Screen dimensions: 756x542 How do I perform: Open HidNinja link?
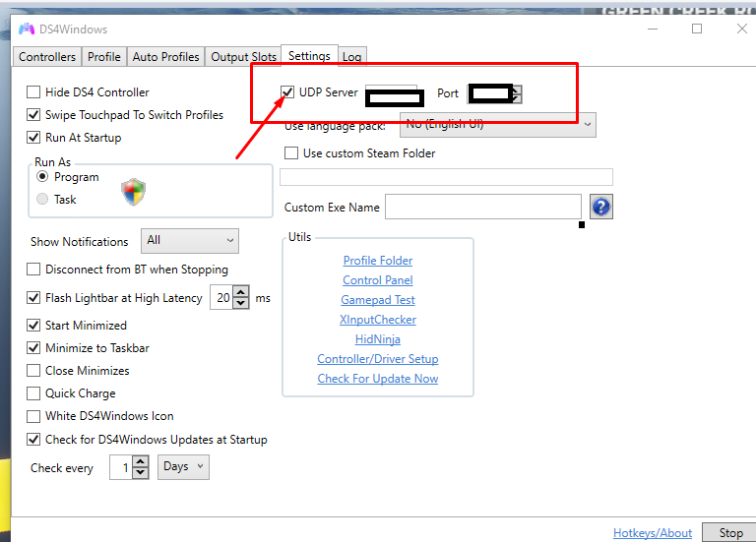(x=378, y=339)
